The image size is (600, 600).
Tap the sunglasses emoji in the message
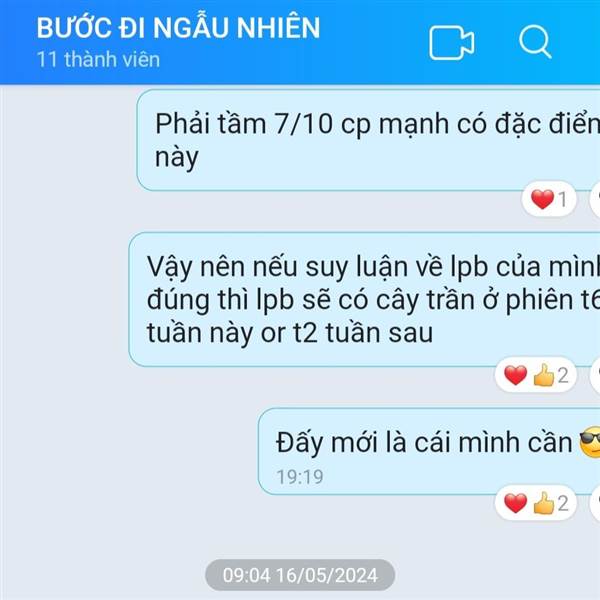click(590, 443)
